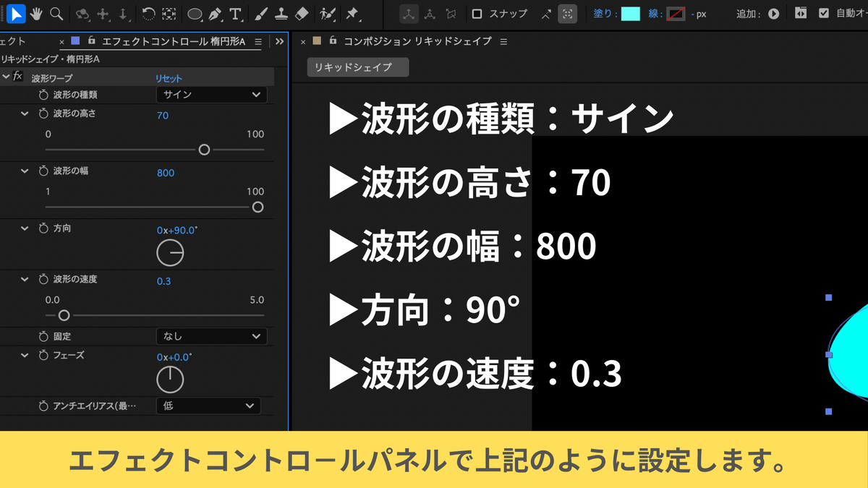The height and width of the screenshot is (488, 868).
Task: Open 固定 dropdown showing なし
Action: (x=211, y=336)
